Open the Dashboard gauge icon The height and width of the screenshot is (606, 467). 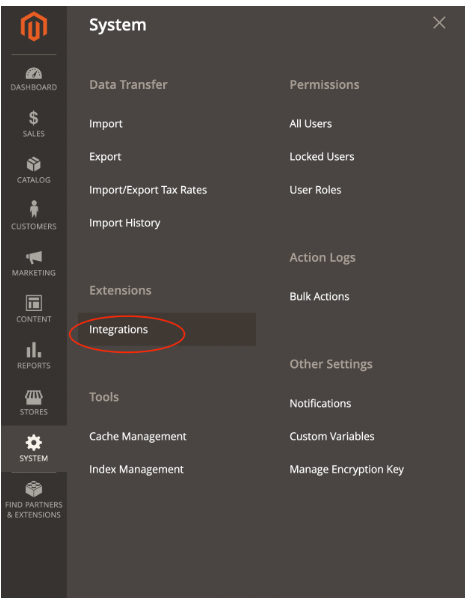pyautogui.click(x=34, y=73)
